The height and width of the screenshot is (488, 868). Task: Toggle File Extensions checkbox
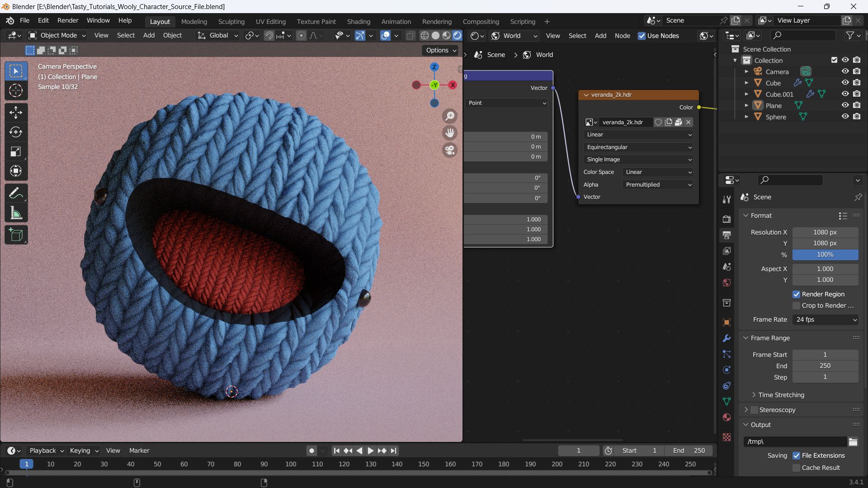point(796,455)
